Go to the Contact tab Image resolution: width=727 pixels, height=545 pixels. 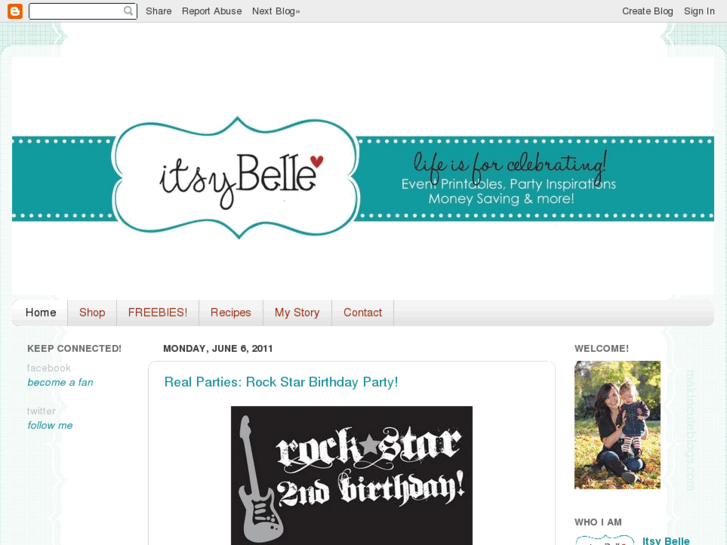pos(363,313)
